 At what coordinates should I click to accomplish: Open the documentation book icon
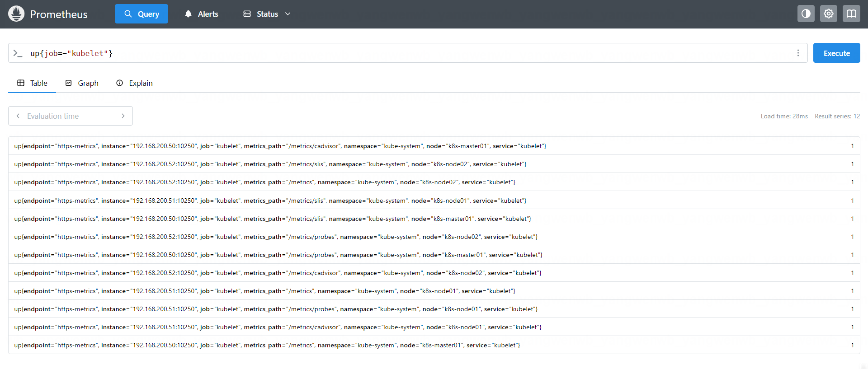pyautogui.click(x=851, y=14)
